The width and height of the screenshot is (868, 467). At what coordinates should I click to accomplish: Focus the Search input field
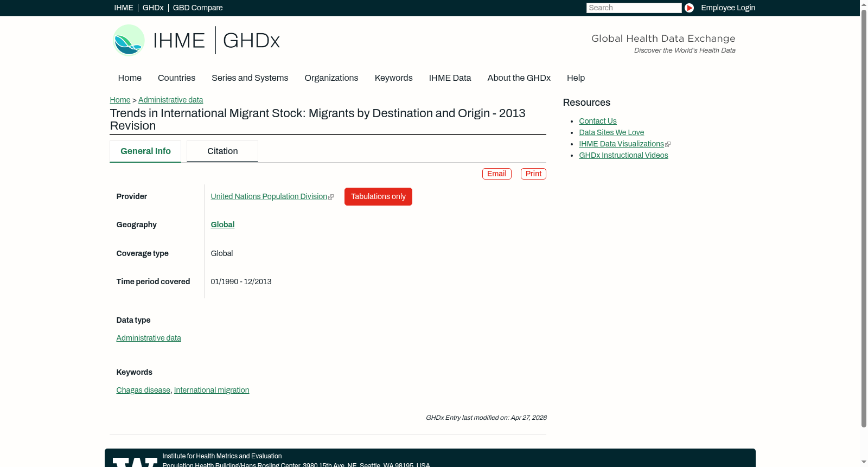click(x=634, y=8)
